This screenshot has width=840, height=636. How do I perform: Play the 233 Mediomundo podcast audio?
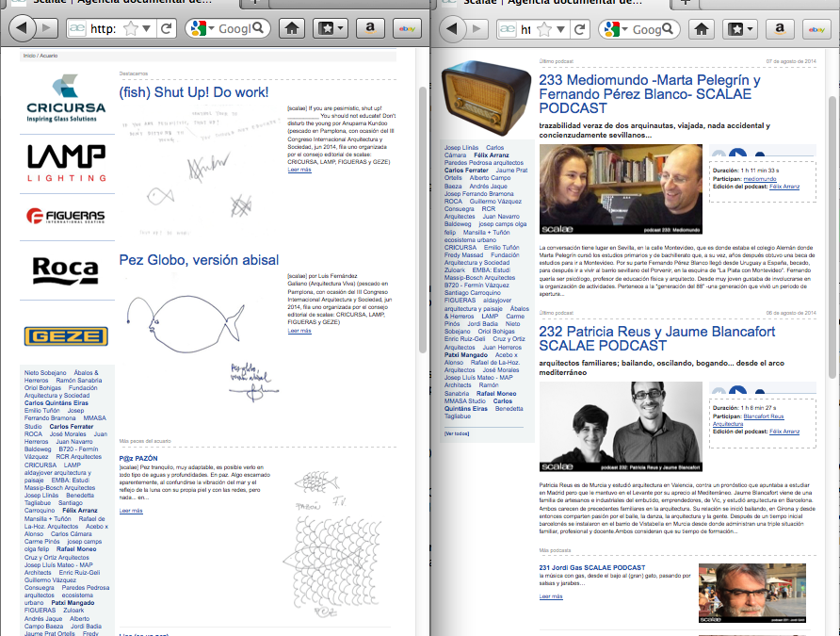click(738, 156)
